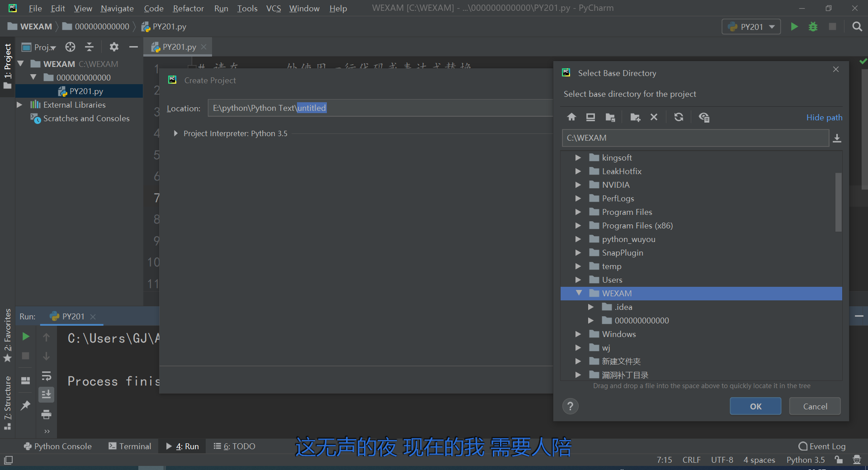Click the Stop icon in main toolbar
Viewport: 868px width, 470px height.
click(x=832, y=27)
